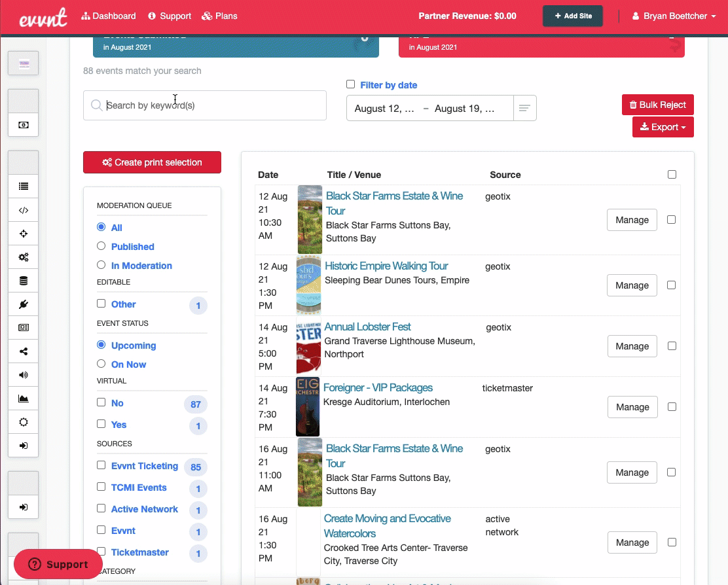This screenshot has width=728, height=585.
Task: Check the TCMI Events source filter
Action: (101, 487)
